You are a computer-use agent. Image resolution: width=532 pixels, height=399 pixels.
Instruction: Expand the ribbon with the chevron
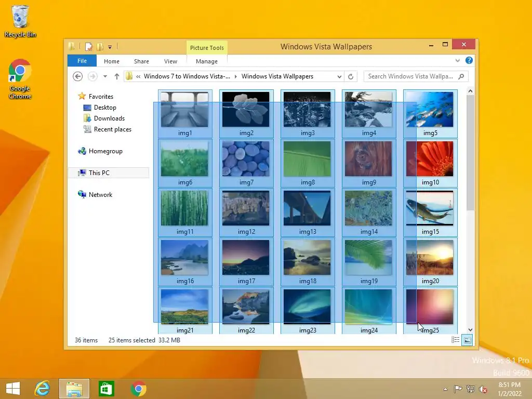tap(458, 60)
